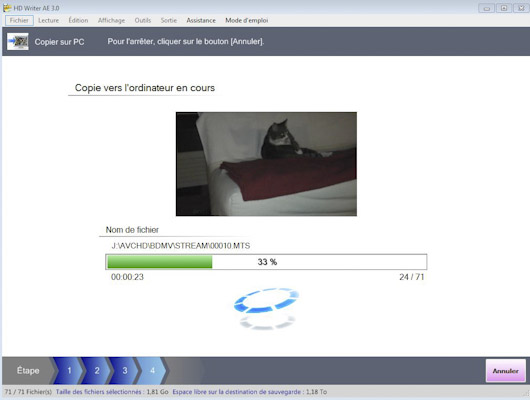The image size is (530, 400).
Task: Open the Assistance menu
Action: click(201, 20)
